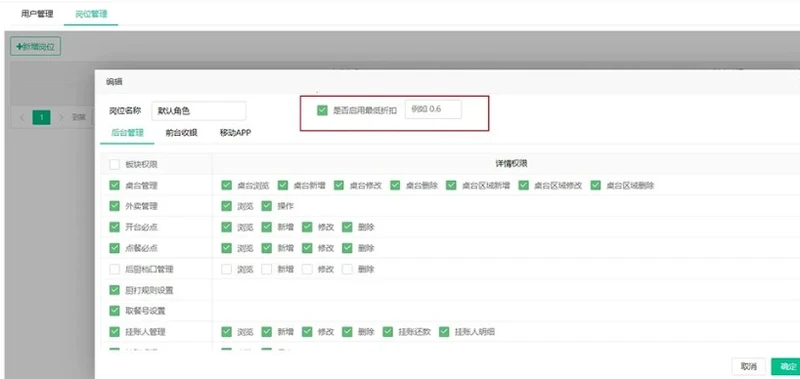Viewport: 800px width, 379px height.
Task: Go to next page arrow in pagination
Action: 61,117
